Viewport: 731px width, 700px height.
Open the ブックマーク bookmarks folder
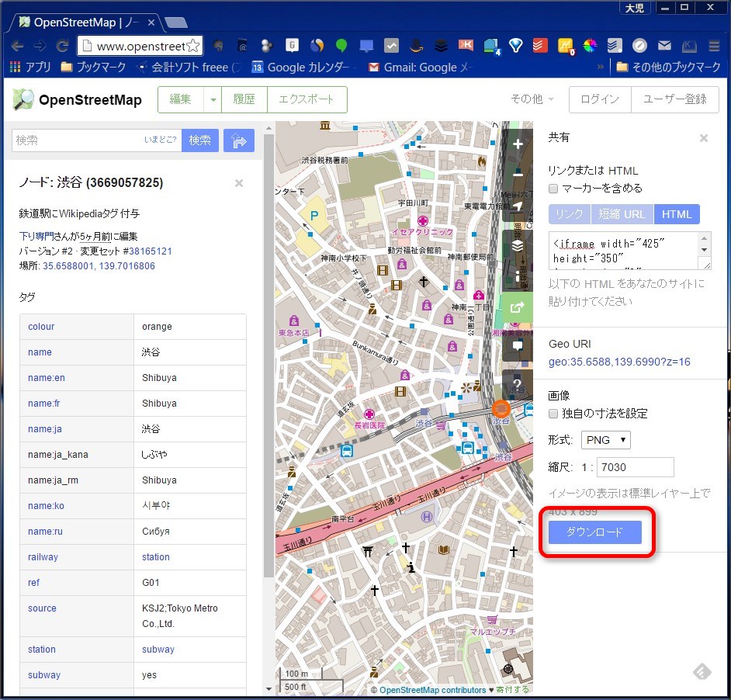(93, 68)
